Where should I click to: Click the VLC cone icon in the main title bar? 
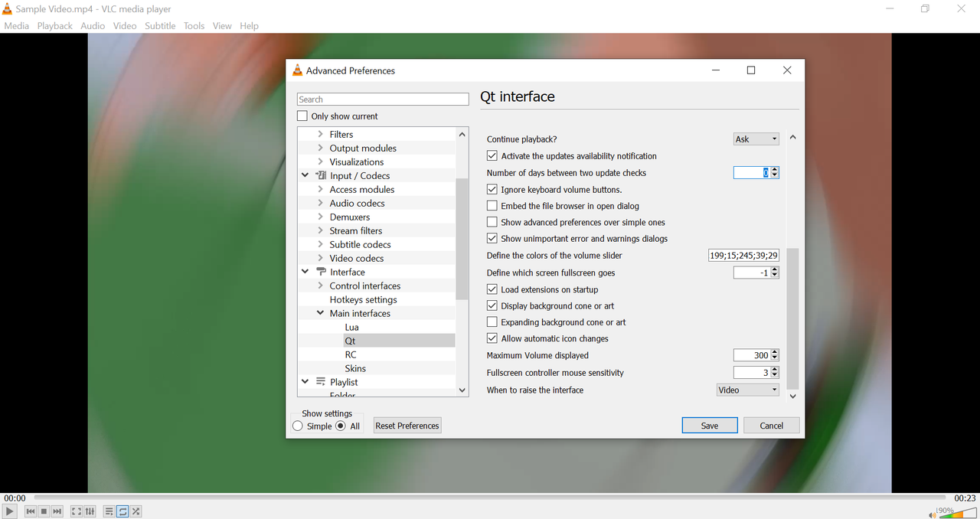click(8, 9)
